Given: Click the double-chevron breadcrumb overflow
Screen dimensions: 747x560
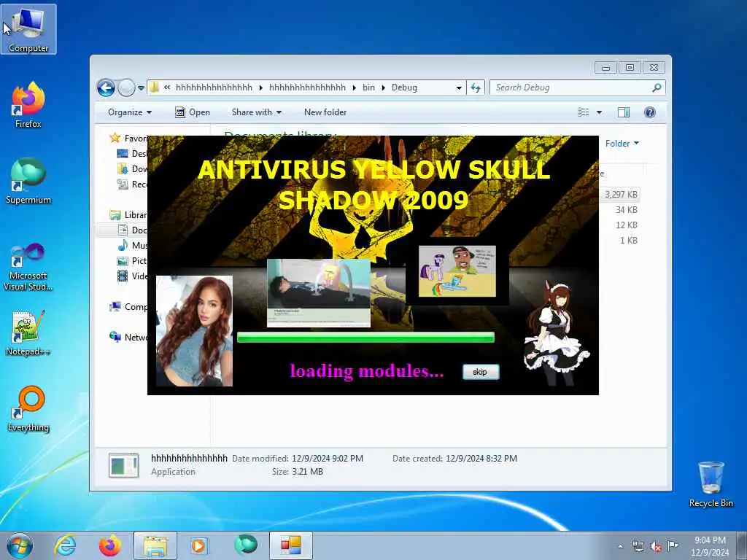Looking at the screenshot, I should point(167,87).
